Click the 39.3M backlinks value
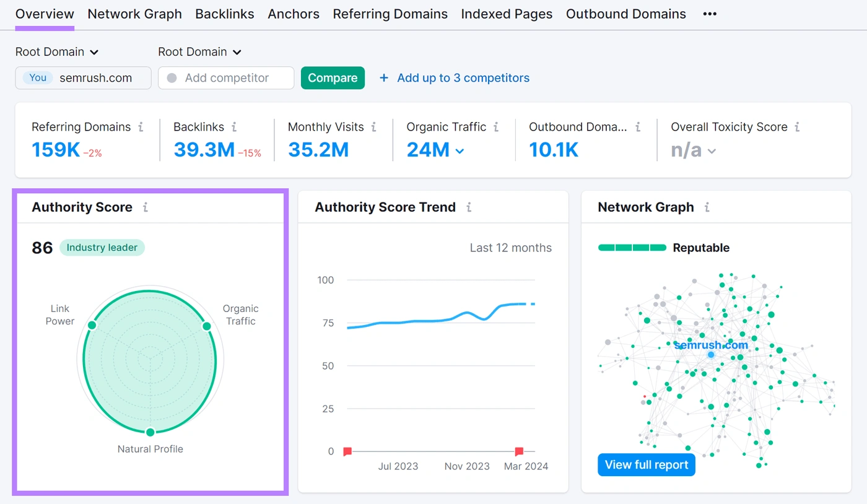 (x=204, y=150)
